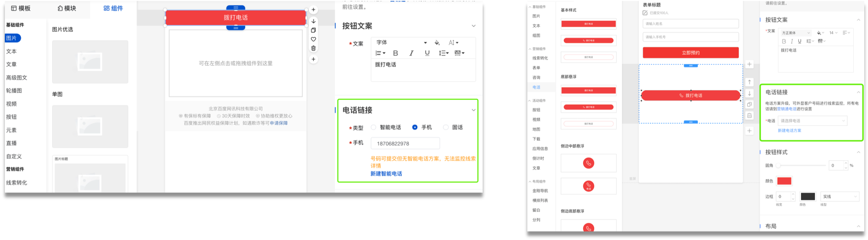Open the 方正黑体 font dropdown
The height and width of the screenshot is (240, 868).
click(x=795, y=33)
